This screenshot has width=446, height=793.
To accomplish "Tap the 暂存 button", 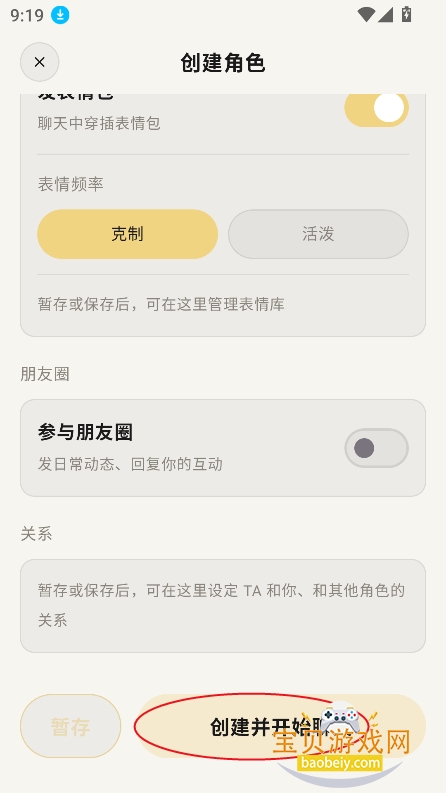I will click(x=70, y=726).
